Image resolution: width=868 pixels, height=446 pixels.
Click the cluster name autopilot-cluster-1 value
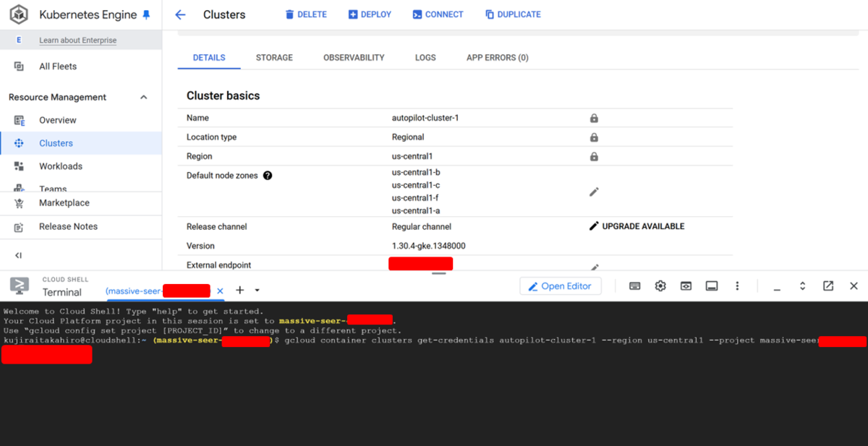point(427,118)
